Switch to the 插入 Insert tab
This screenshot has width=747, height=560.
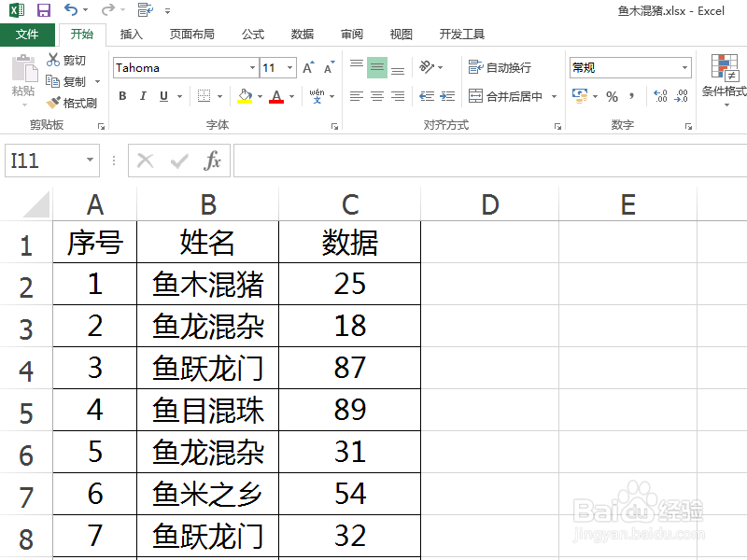click(132, 35)
